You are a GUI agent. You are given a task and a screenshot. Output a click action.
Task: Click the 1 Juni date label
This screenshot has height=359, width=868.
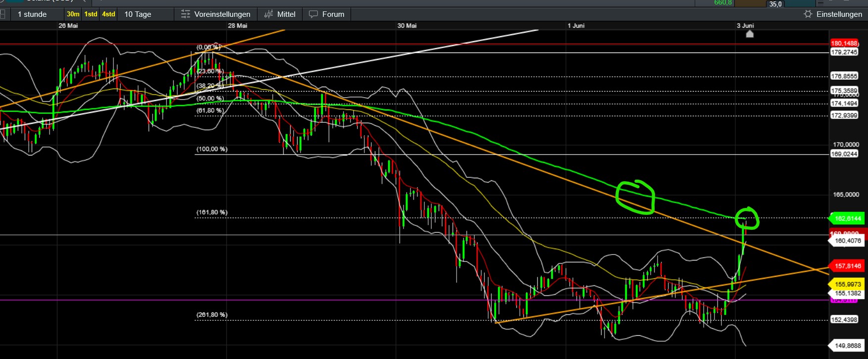click(576, 26)
